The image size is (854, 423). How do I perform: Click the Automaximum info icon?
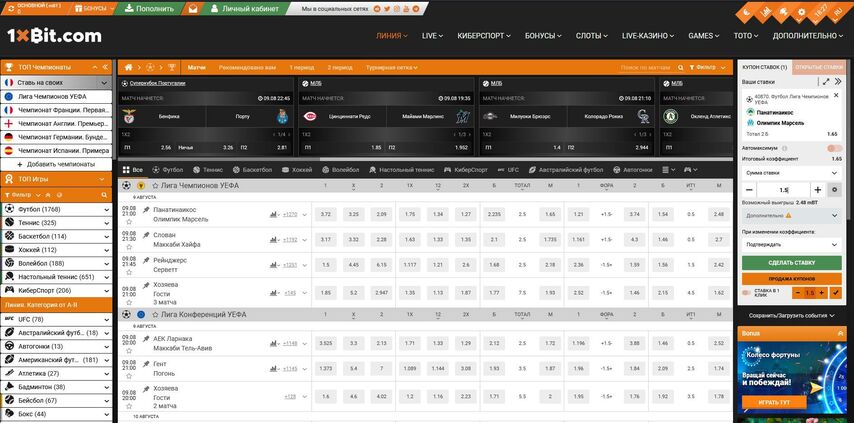[x=784, y=148]
